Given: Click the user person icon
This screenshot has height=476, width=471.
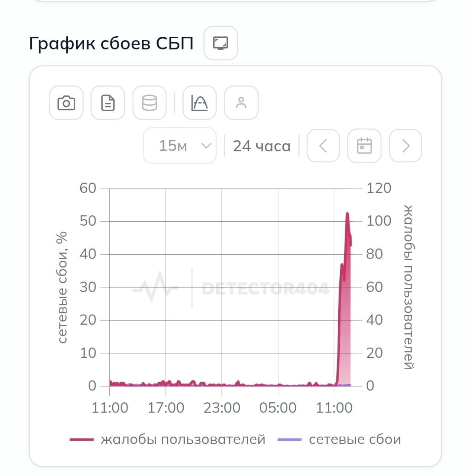Looking at the screenshot, I should [241, 103].
